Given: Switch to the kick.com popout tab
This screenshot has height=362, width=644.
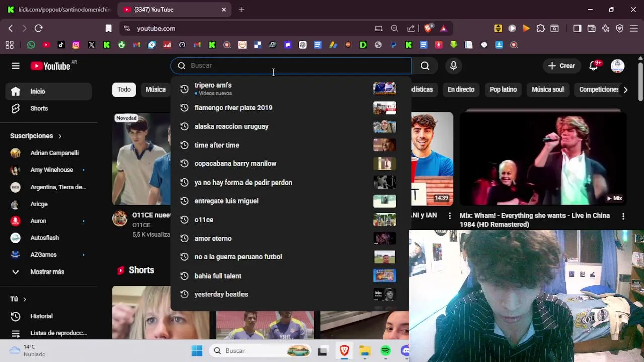Looking at the screenshot, I should (59, 9).
